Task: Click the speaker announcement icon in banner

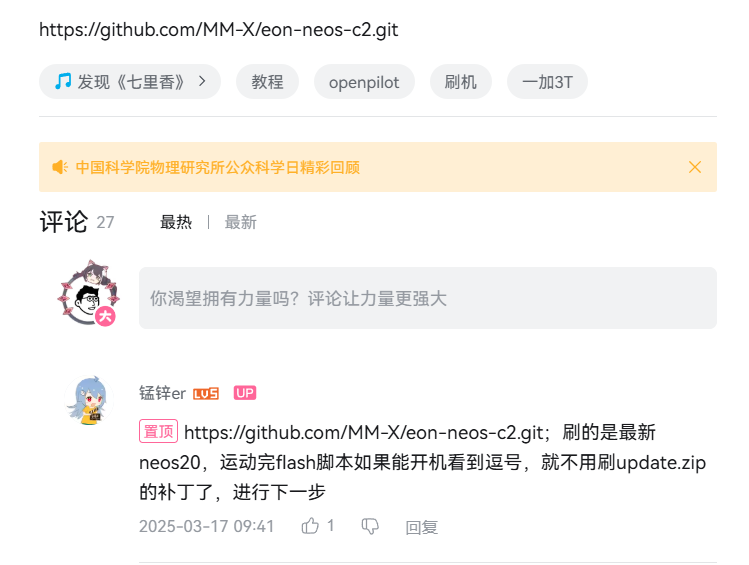Action: 60,167
